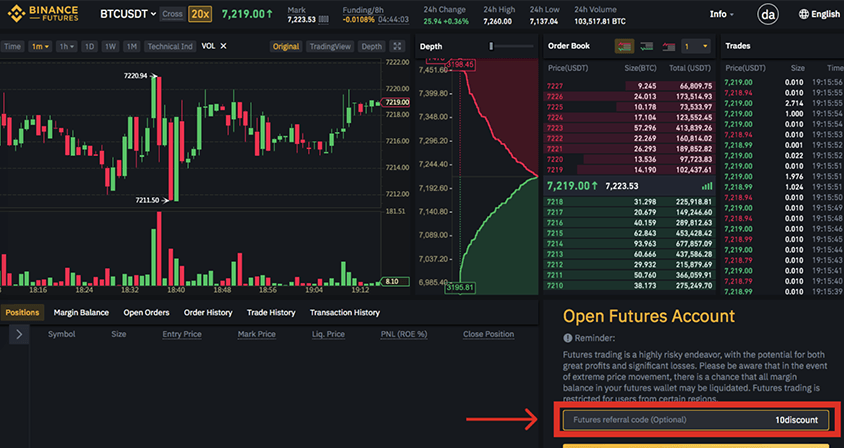The image size is (844, 448).
Task: Click ask price 7227 in order book
Action: (x=554, y=86)
